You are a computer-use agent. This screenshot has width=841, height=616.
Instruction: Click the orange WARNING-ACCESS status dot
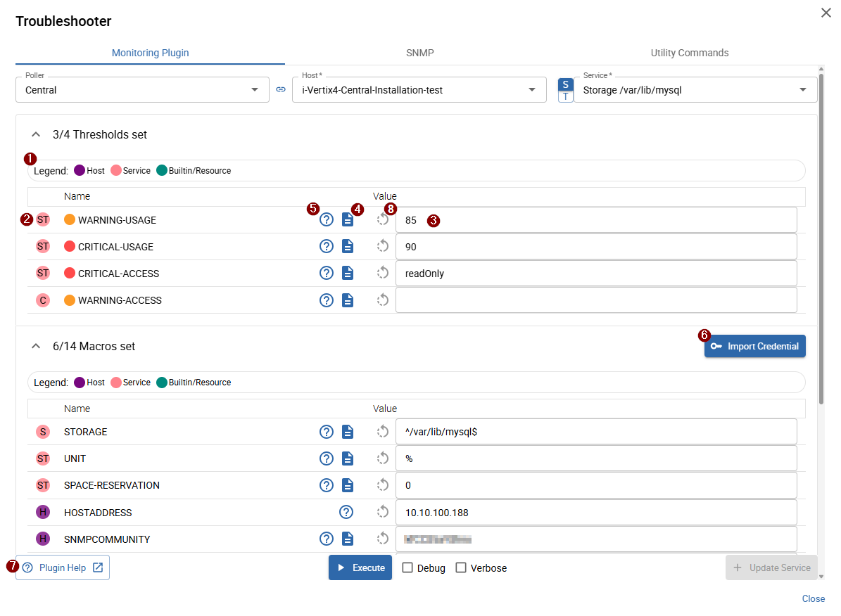pyautogui.click(x=70, y=301)
